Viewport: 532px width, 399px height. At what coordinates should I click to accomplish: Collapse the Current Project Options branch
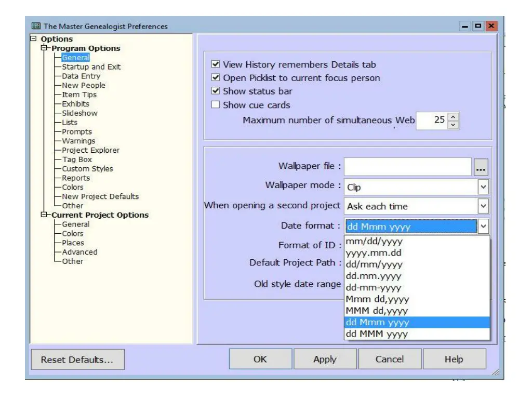coord(44,215)
